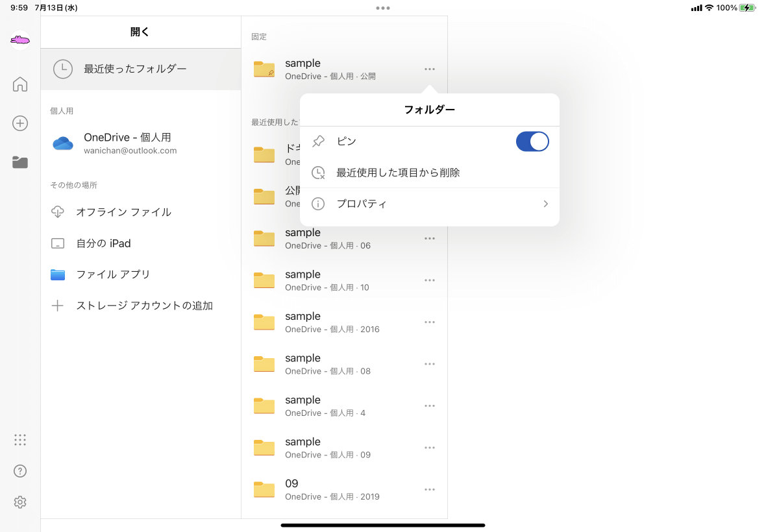766x532 pixels.
Task: Open more options for the 09 folder
Action: pyautogui.click(x=429, y=490)
